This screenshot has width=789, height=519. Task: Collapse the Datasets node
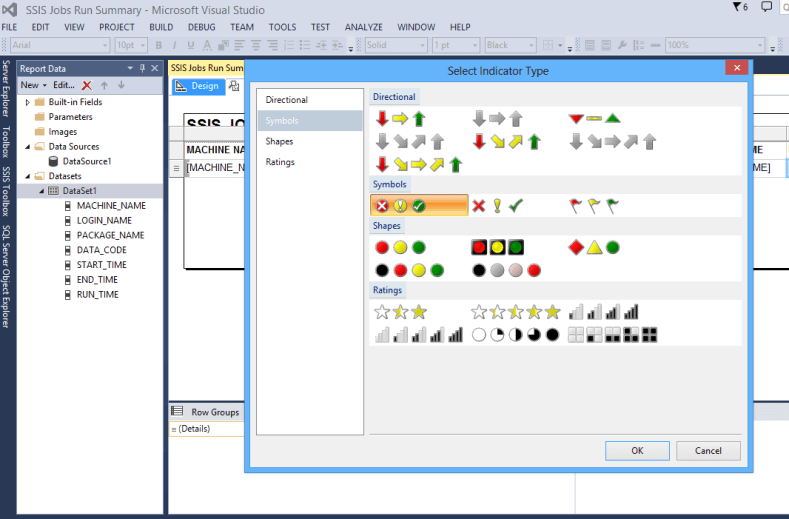(28, 176)
